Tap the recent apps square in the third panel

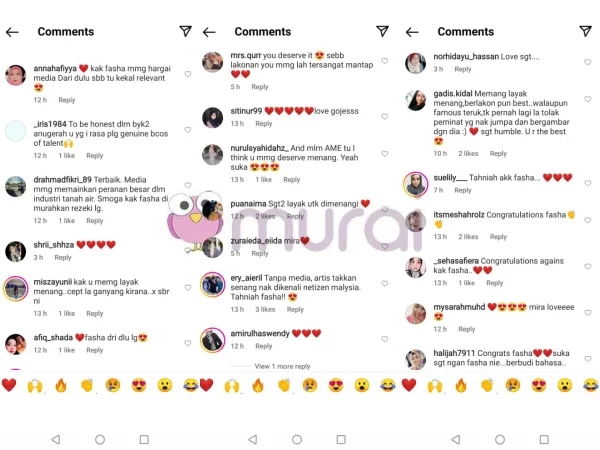pyautogui.click(x=544, y=439)
